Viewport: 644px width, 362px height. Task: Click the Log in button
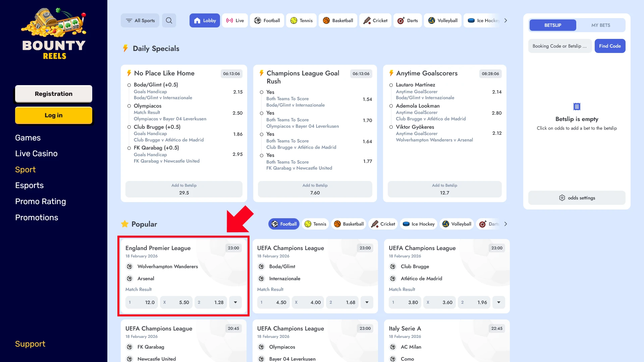pos(54,115)
